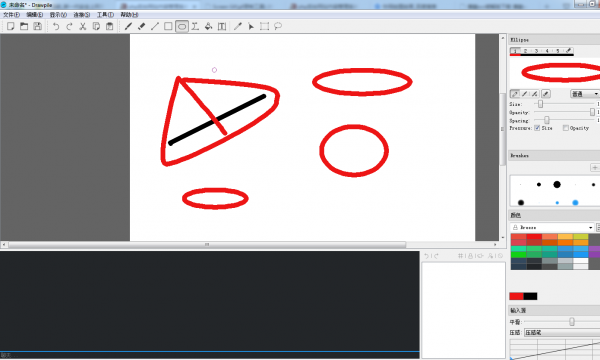Open the 连接(S) menu

(x=82, y=15)
